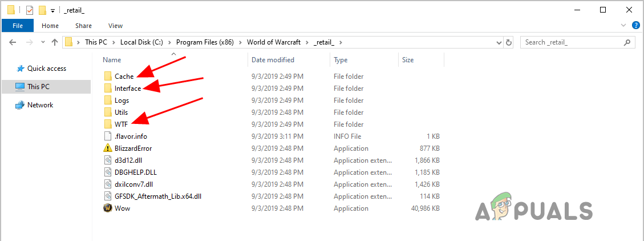Select the d3d12.dll file icon

point(108,160)
